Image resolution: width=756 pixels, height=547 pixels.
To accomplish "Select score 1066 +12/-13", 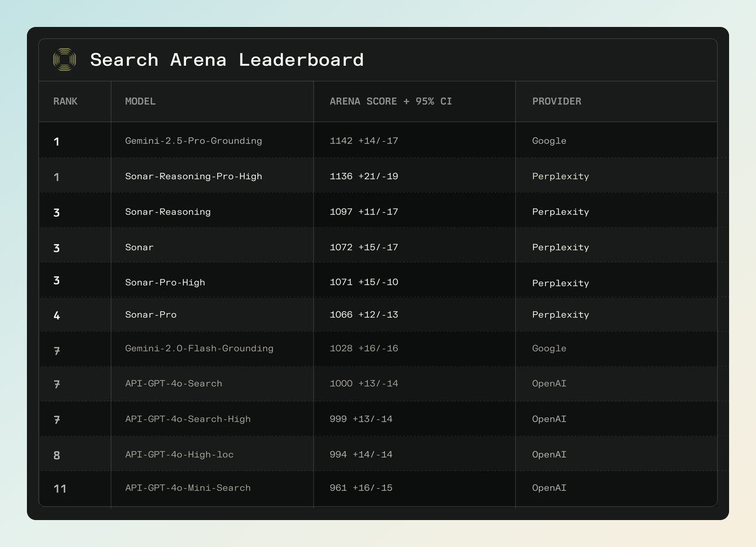I will [364, 314].
